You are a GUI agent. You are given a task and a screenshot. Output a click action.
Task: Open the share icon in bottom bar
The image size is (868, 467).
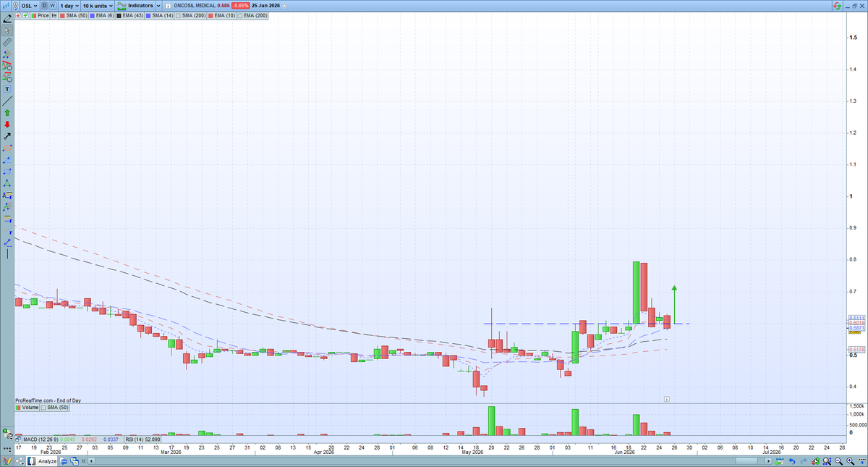click(x=20, y=461)
